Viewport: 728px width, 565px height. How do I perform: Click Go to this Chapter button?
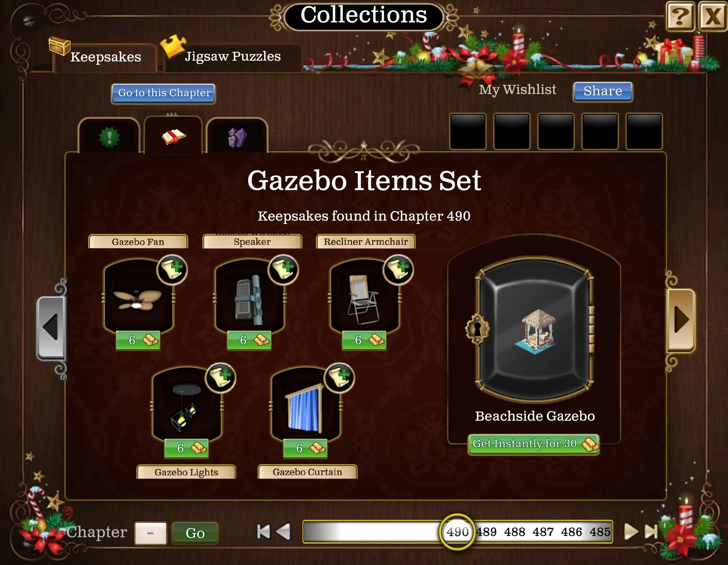[163, 93]
